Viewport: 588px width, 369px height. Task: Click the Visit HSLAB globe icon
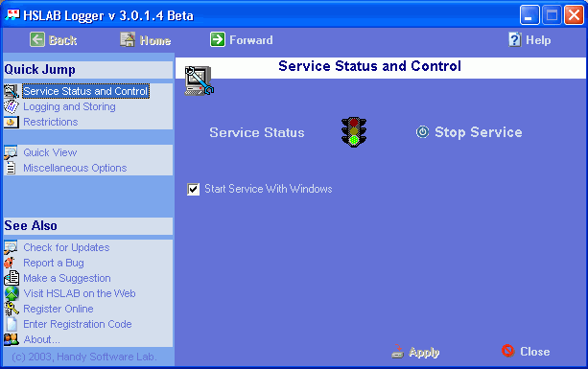coord(12,293)
